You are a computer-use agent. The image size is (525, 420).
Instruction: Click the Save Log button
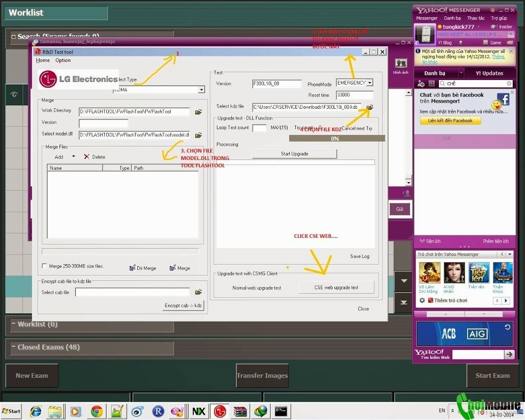pos(360,256)
